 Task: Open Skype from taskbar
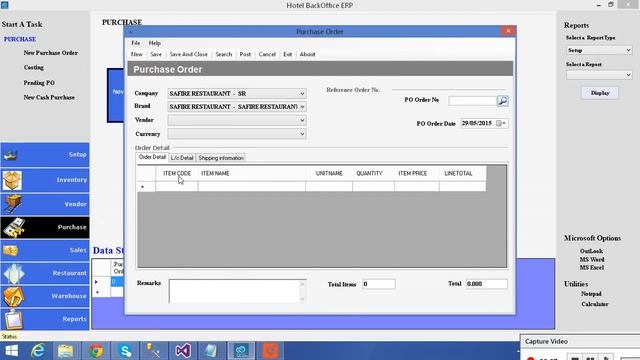(x=125, y=351)
